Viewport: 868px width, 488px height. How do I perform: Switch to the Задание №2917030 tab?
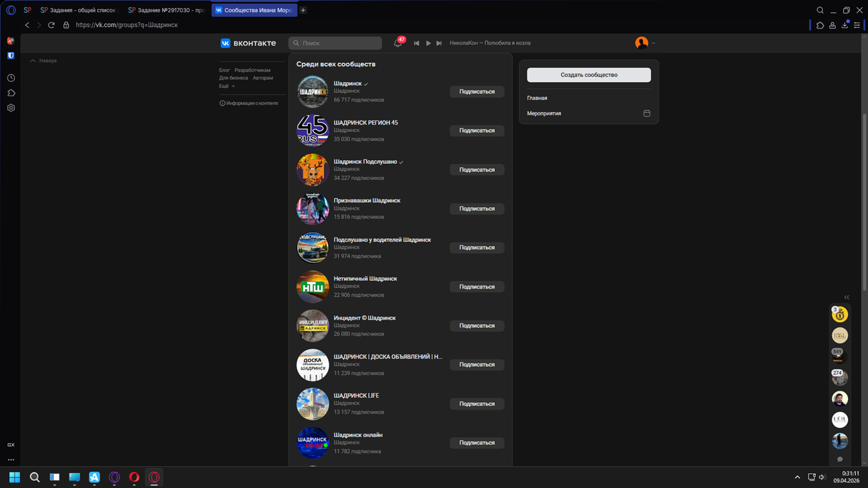[166, 10]
